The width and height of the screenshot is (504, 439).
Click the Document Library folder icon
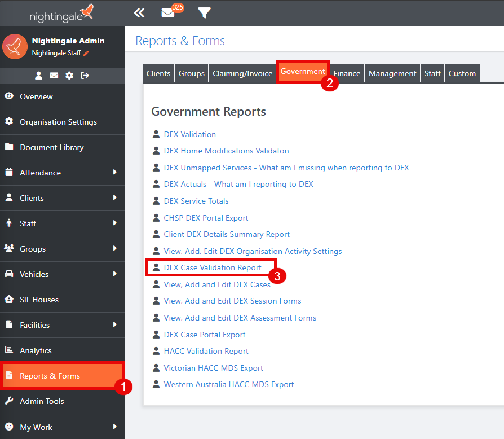coord(9,147)
